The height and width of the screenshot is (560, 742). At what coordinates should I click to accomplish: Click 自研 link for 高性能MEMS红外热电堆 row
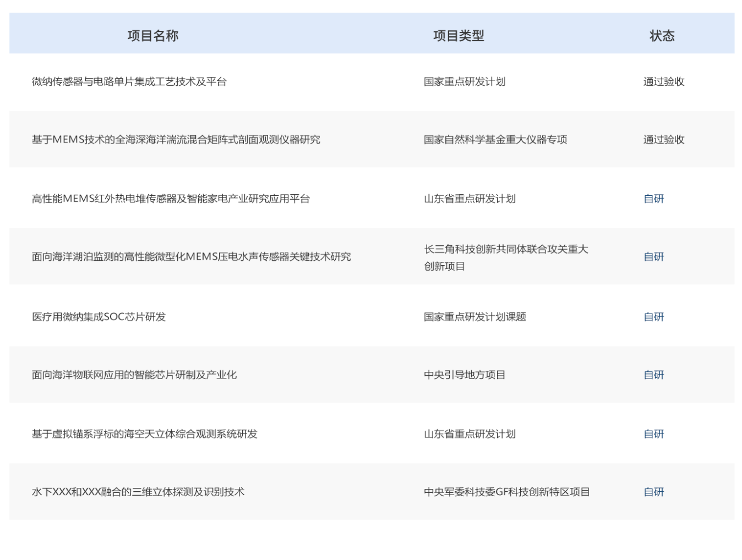[x=653, y=199]
